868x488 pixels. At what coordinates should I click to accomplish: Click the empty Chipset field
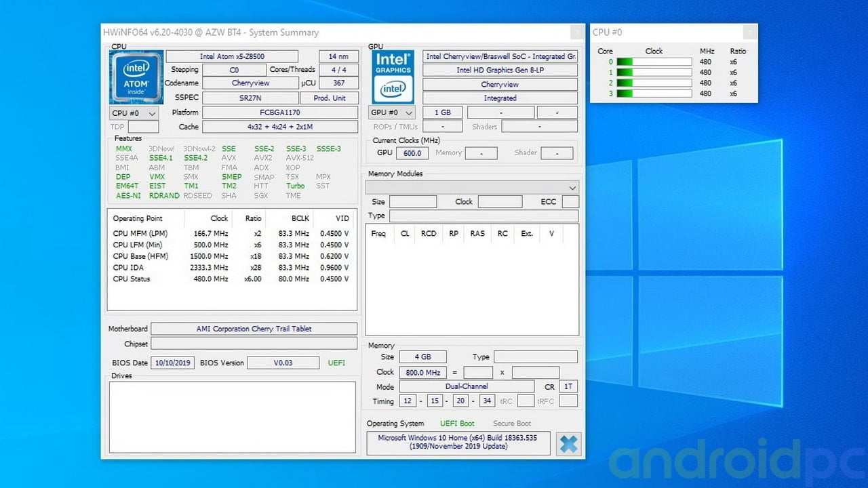click(x=254, y=344)
